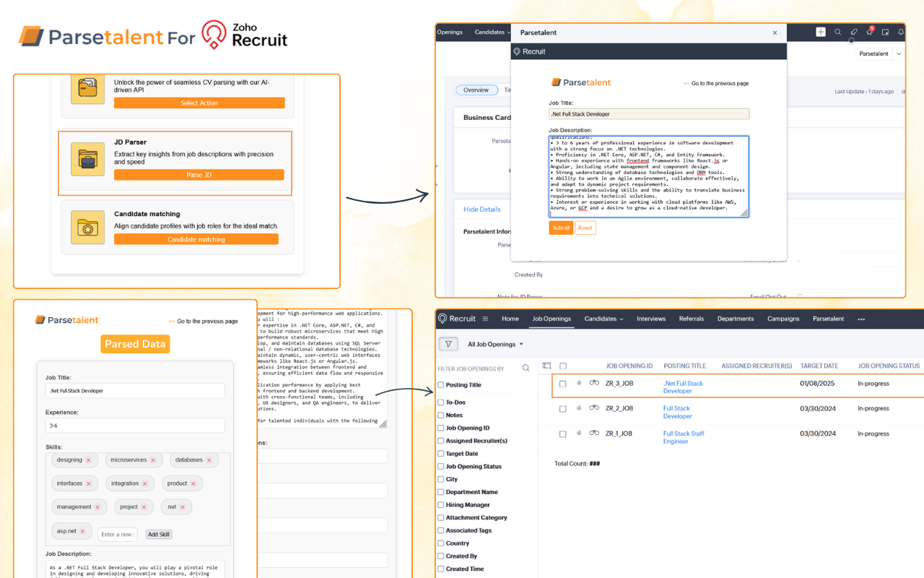This screenshot has height=578, width=924.
Task: Open the Full Stack Staff Engineer posting link
Action: 684,437
